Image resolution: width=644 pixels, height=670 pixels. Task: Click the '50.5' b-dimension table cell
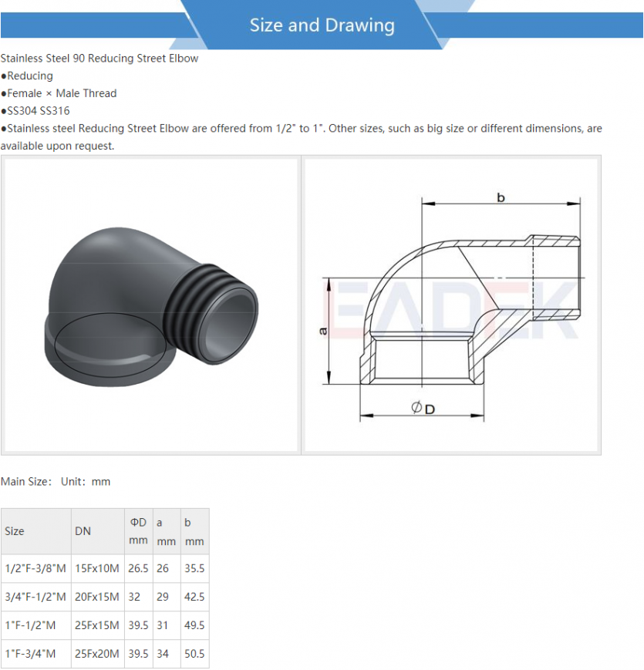coord(194,654)
